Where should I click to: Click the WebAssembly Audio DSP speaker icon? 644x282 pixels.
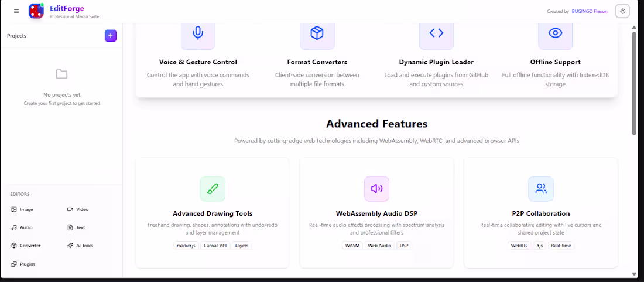click(376, 189)
